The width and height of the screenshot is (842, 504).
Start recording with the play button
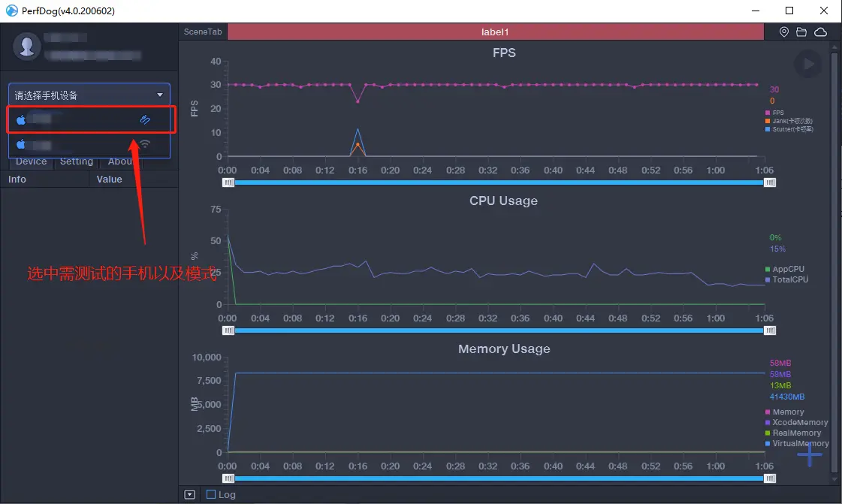coord(807,65)
